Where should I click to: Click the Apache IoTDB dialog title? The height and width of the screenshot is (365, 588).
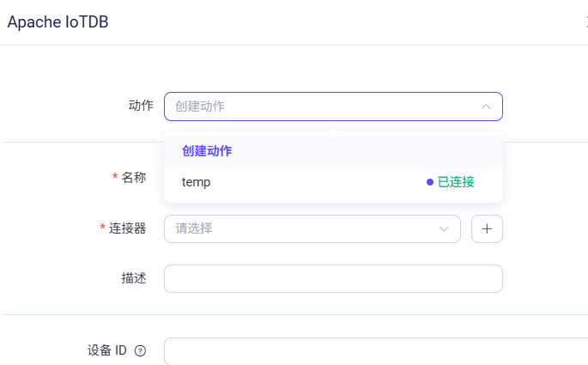[58, 21]
